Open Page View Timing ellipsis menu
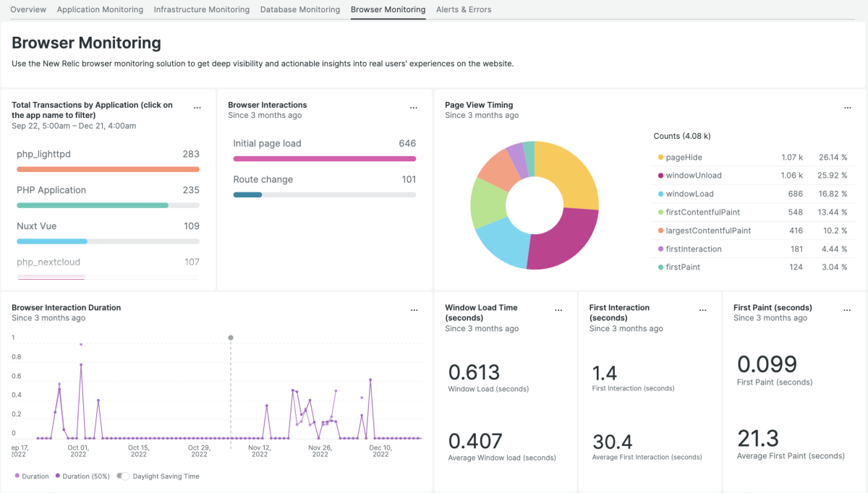868x493 pixels. coord(848,108)
